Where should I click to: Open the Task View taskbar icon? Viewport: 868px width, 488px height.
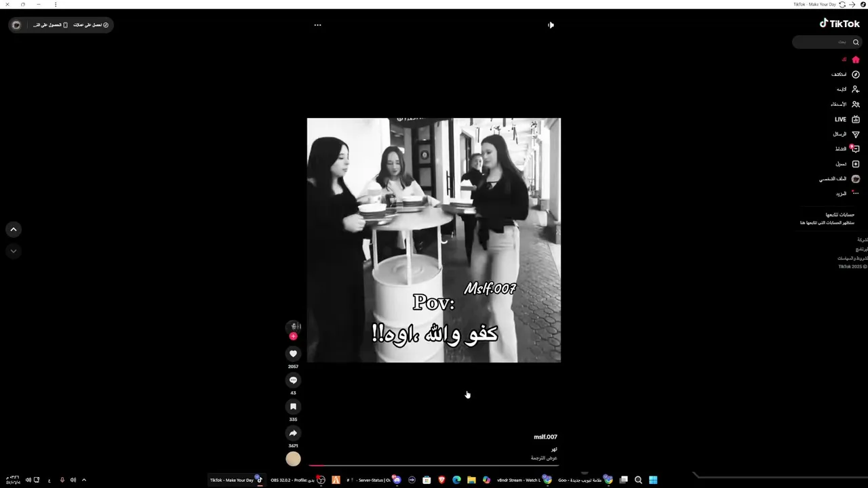point(623,480)
